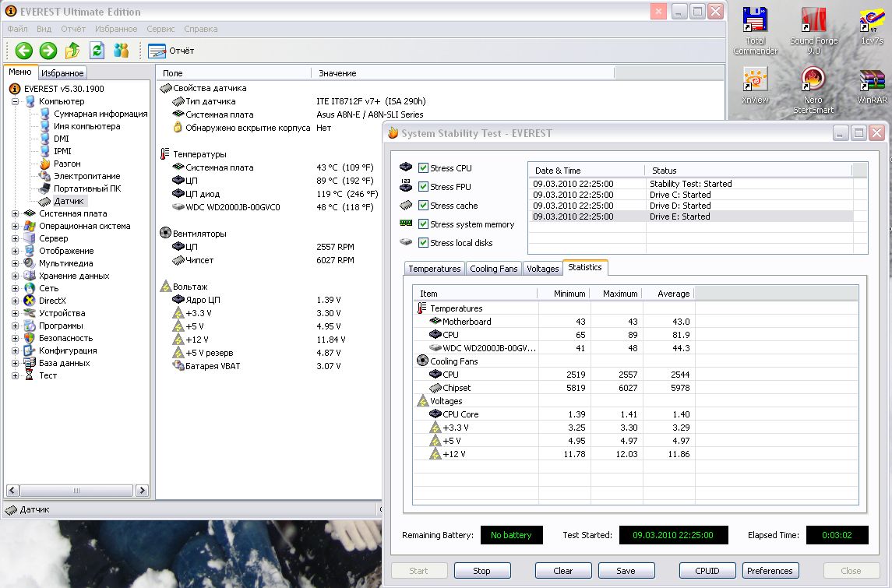Click the tree panel horizontal scrollbar
The width and height of the screenshot is (892, 588).
76,490
